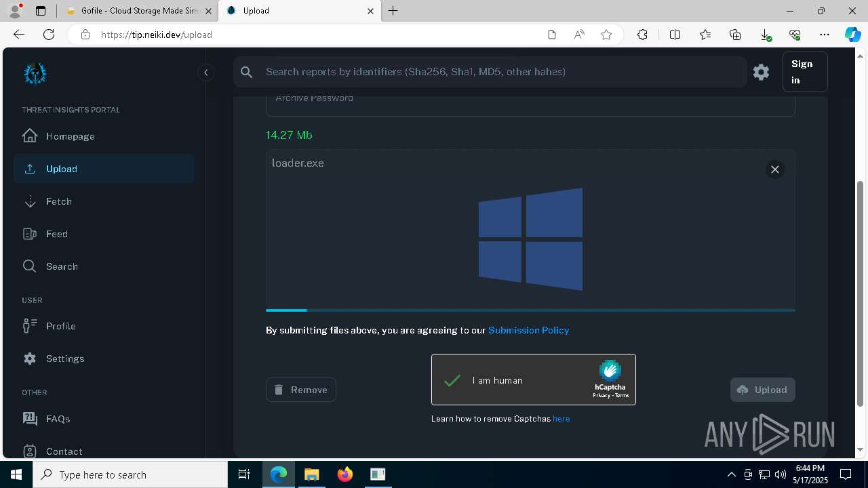
Task: Open the Feed sidebar item
Action: point(104,234)
